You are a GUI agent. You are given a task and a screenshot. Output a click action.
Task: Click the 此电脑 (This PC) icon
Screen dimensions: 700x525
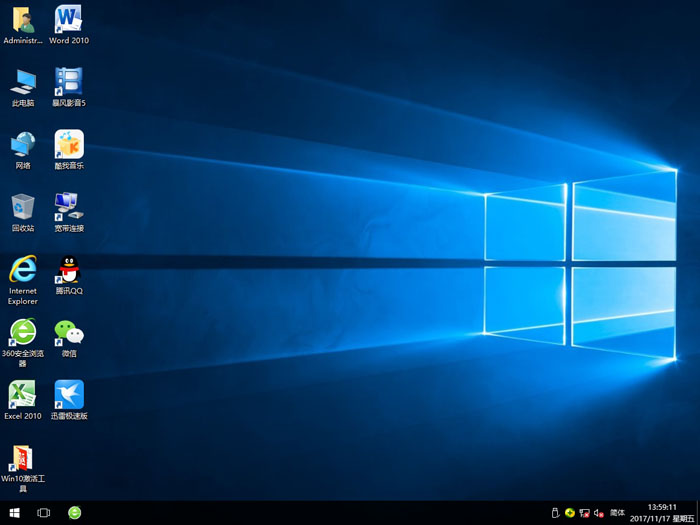(23, 82)
